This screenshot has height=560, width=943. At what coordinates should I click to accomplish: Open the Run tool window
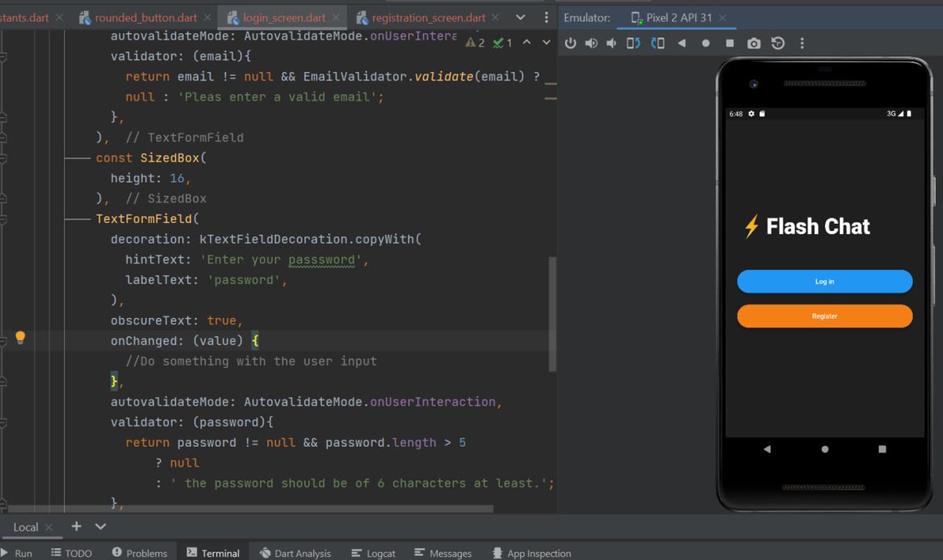point(17,553)
